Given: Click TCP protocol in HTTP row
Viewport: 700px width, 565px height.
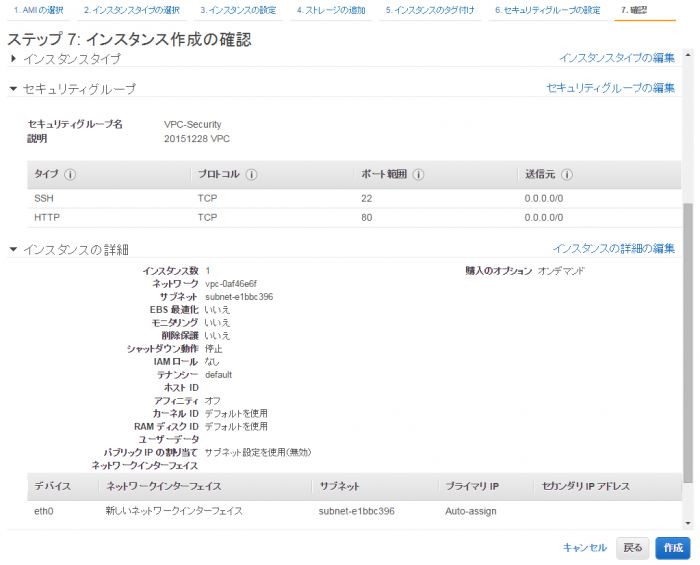Looking at the screenshot, I should click(x=208, y=218).
